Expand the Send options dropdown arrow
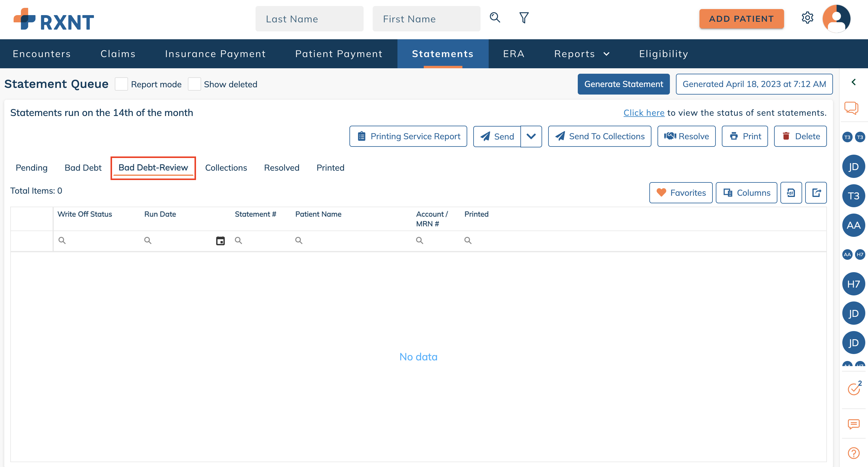868x467 pixels. [x=531, y=137]
